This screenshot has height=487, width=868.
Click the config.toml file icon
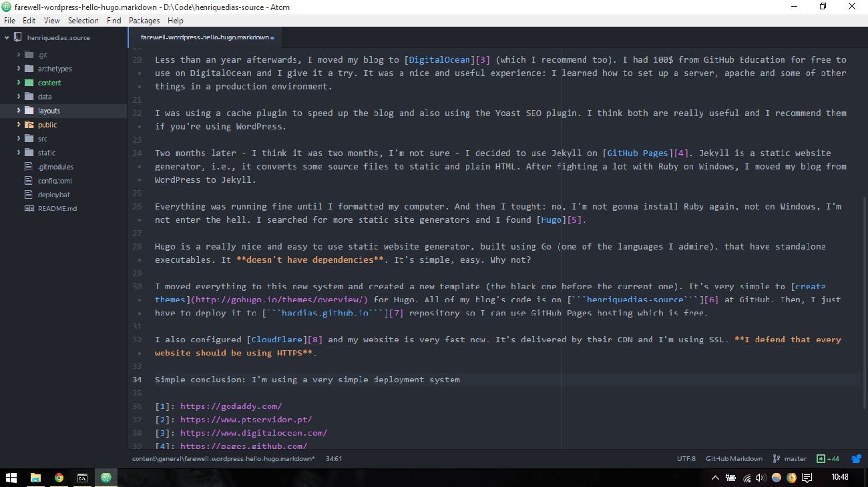(29, 181)
